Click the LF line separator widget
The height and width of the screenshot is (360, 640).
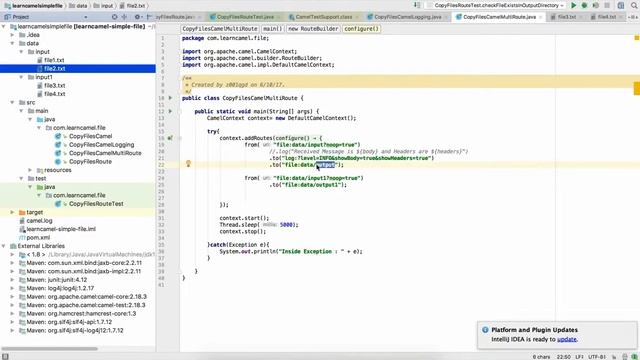[580, 357]
